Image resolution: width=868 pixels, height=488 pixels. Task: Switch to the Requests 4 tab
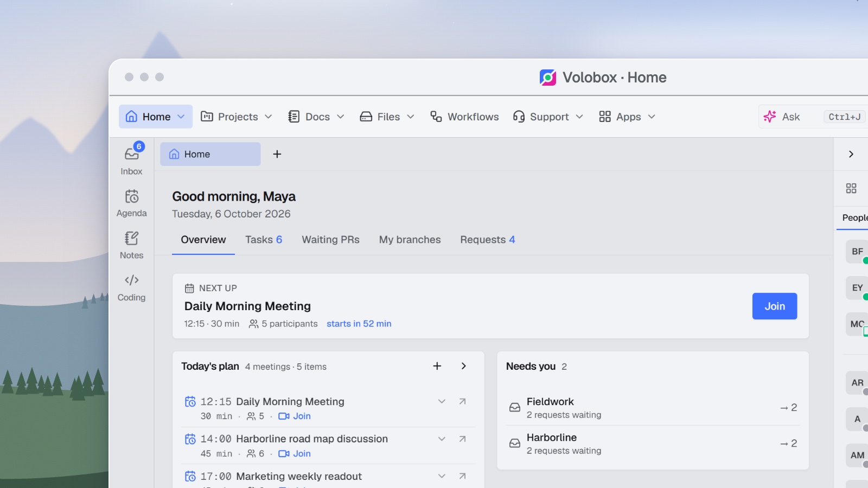click(x=488, y=240)
